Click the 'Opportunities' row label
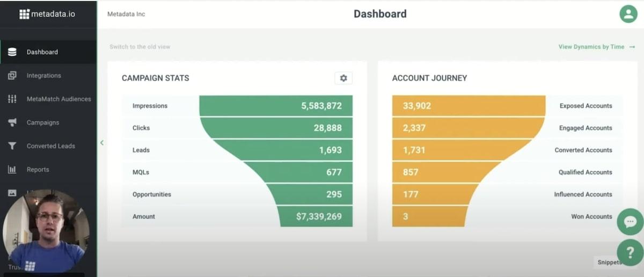Viewport: 644px width, 277px height. click(x=152, y=194)
